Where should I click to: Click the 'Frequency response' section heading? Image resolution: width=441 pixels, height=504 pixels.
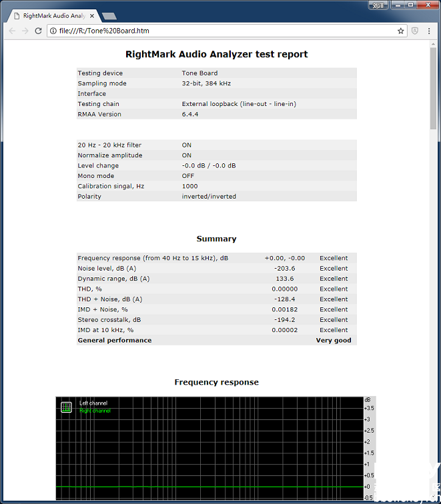point(216,382)
